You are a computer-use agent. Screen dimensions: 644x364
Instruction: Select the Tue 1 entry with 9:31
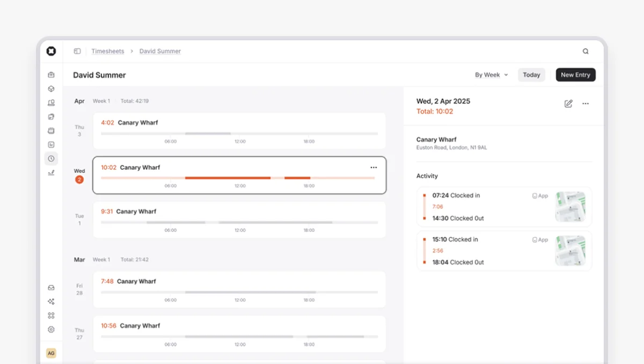(239, 220)
